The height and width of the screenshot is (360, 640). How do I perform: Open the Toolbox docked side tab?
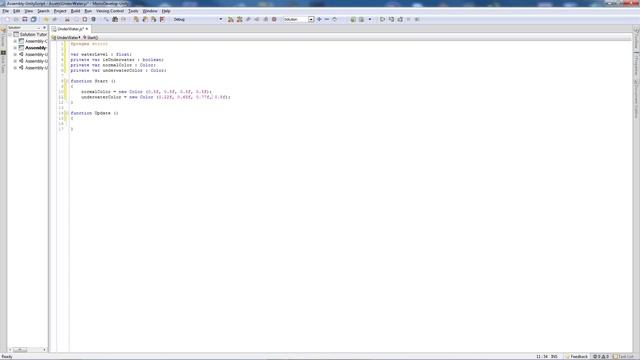[636, 38]
